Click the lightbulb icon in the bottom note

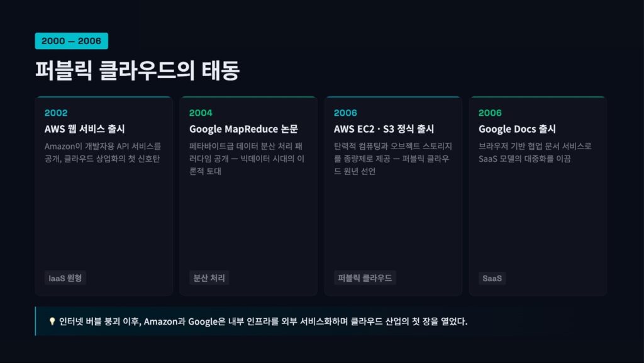click(52, 321)
